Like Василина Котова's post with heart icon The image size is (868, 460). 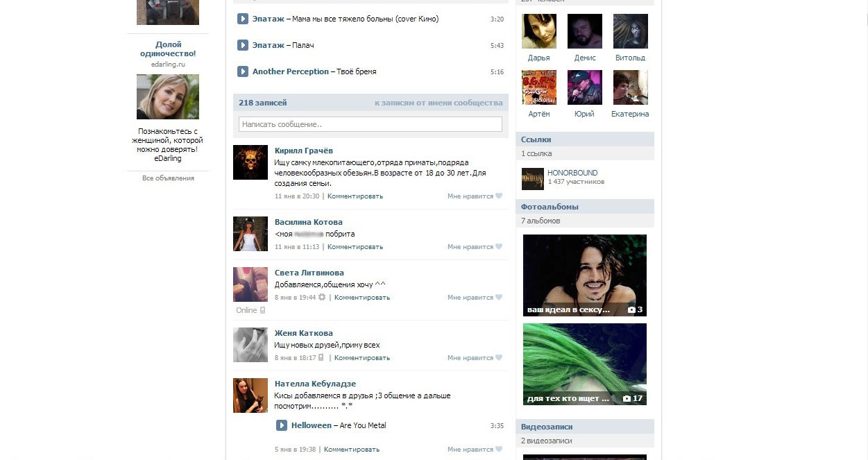(498, 247)
